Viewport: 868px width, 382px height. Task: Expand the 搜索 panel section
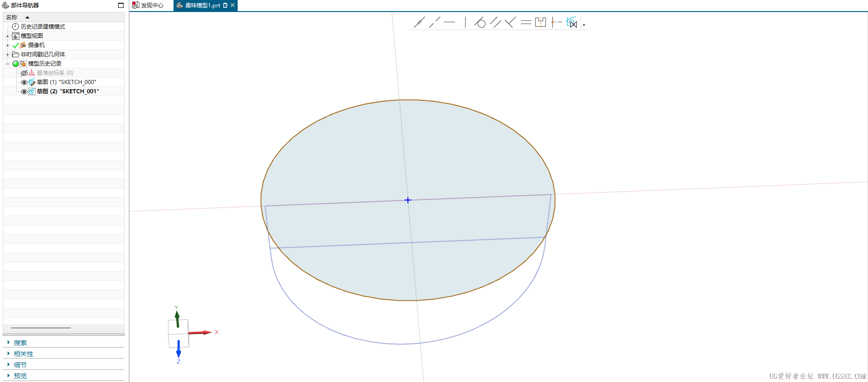tap(20, 343)
